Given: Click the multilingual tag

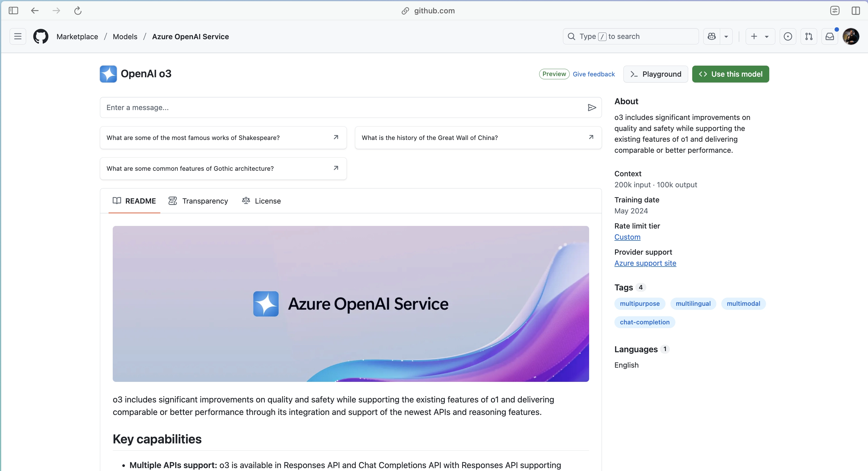Looking at the screenshot, I should pos(693,303).
